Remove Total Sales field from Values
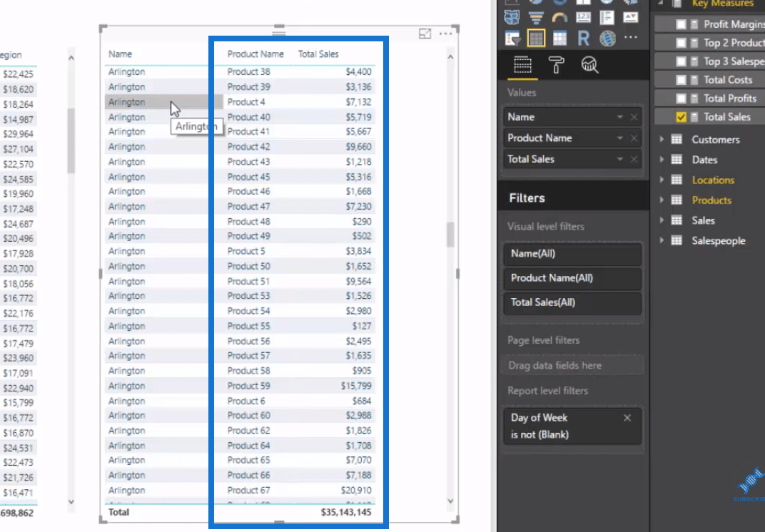The width and height of the screenshot is (765, 532). click(x=634, y=159)
